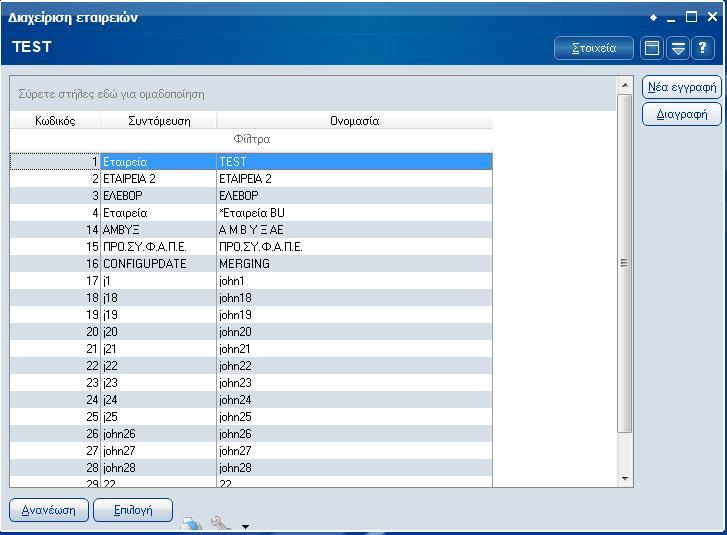This screenshot has height=535, width=727.
Task: Click Επιλογή button
Action: pyautogui.click(x=133, y=510)
